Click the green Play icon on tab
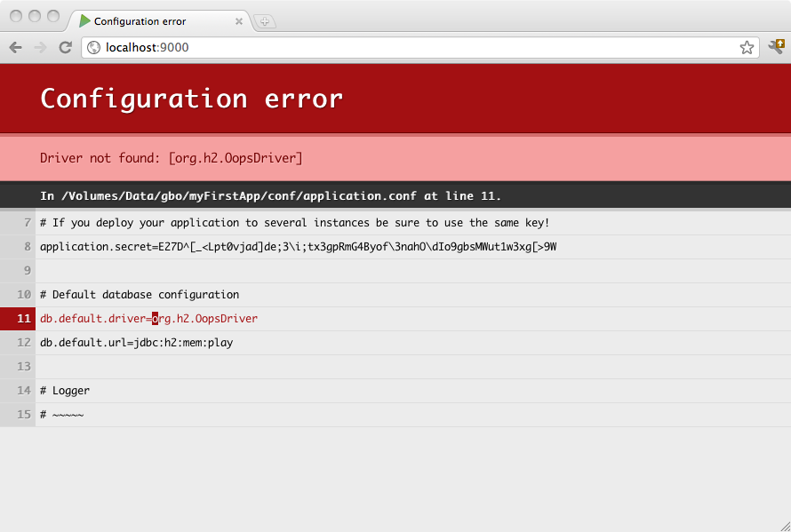 84,21
